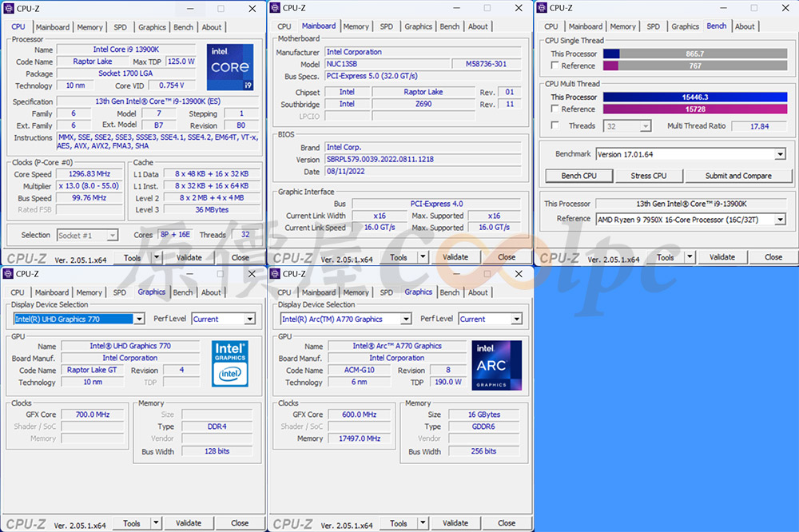Click the Bench CPU button

tap(578, 176)
